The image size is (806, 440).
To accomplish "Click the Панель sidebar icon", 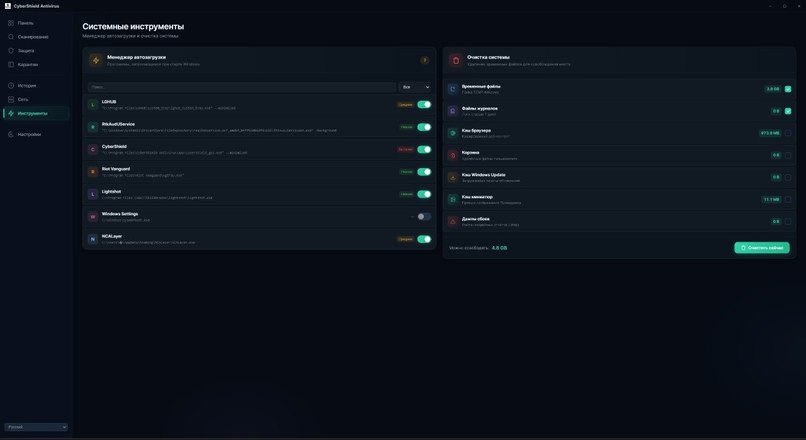I will pos(11,23).
